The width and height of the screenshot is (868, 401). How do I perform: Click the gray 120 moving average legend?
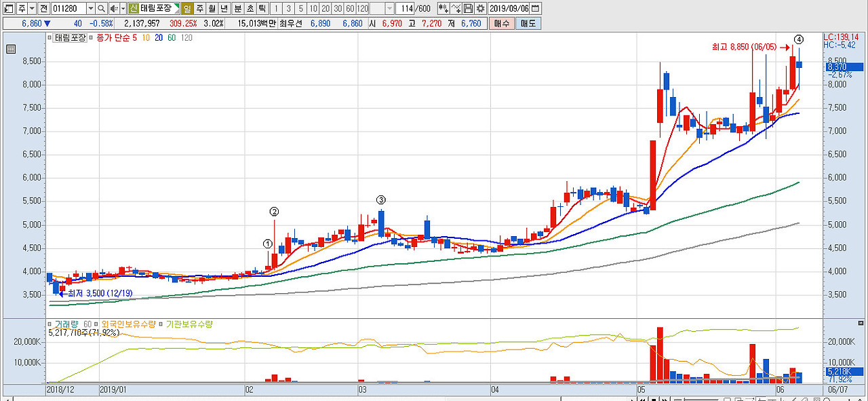(x=185, y=38)
